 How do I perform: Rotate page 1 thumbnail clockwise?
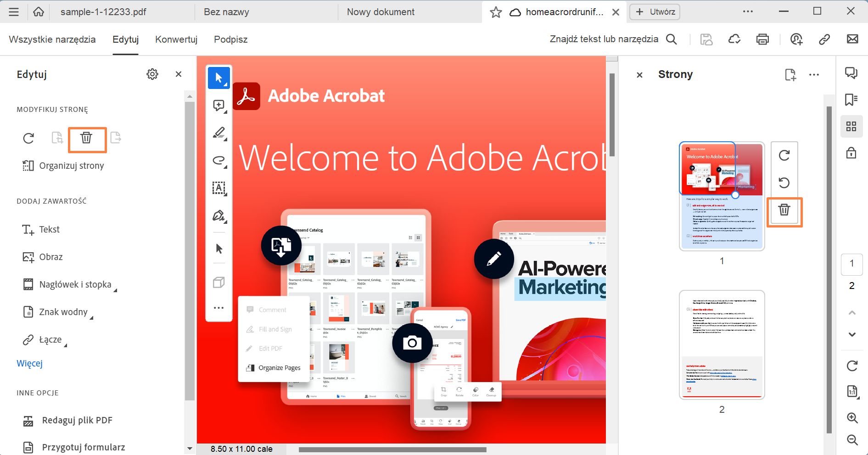pyautogui.click(x=784, y=155)
